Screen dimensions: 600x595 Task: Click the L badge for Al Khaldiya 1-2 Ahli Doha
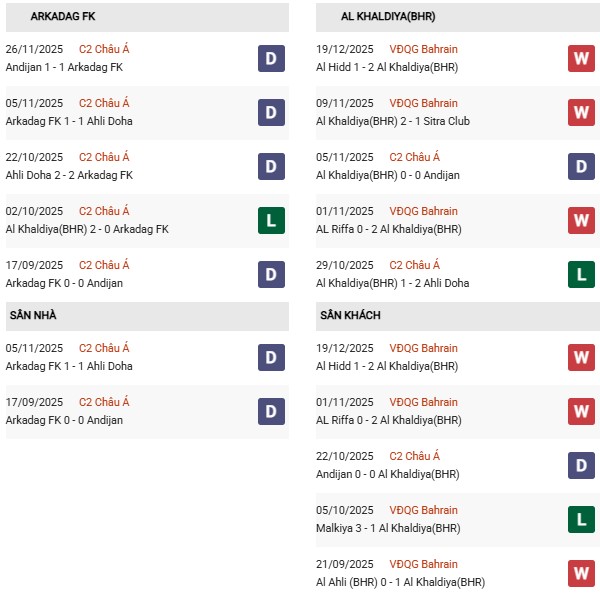click(x=581, y=274)
